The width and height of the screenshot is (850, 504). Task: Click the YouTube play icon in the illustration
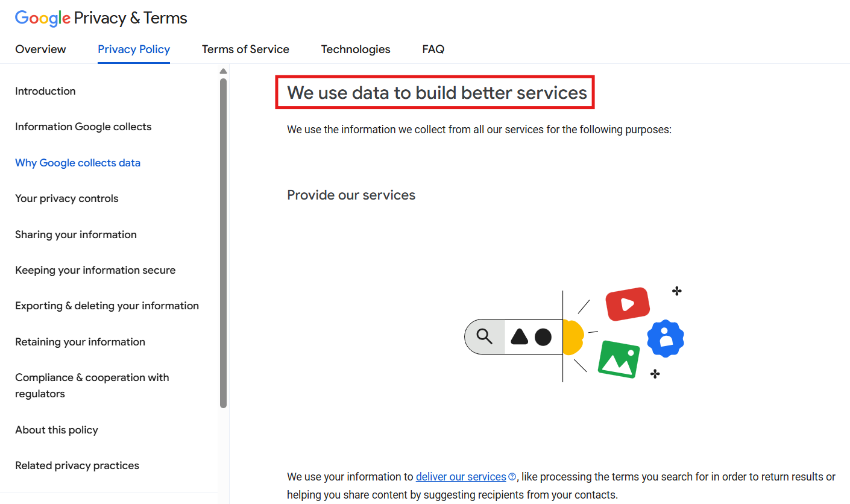coord(627,304)
